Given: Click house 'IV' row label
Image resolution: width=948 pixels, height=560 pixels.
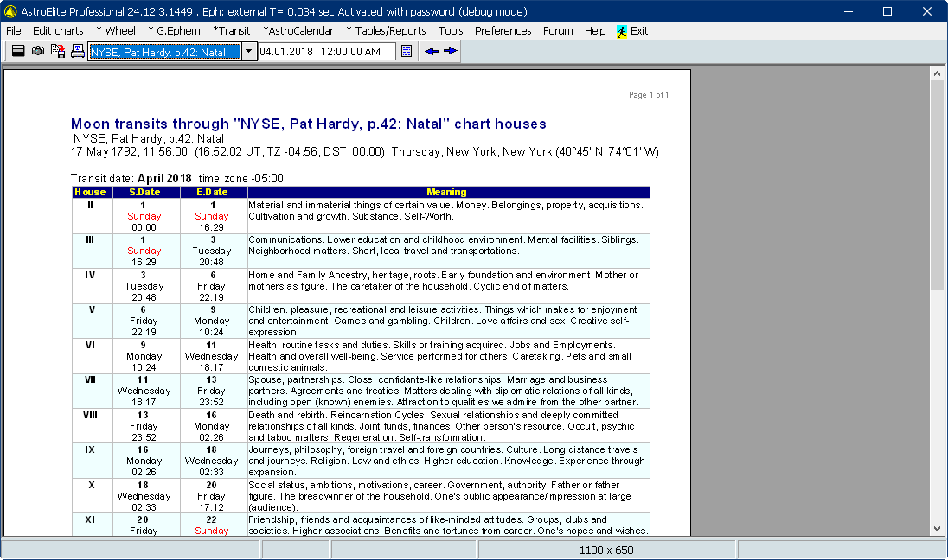Looking at the screenshot, I should tap(90, 275).
